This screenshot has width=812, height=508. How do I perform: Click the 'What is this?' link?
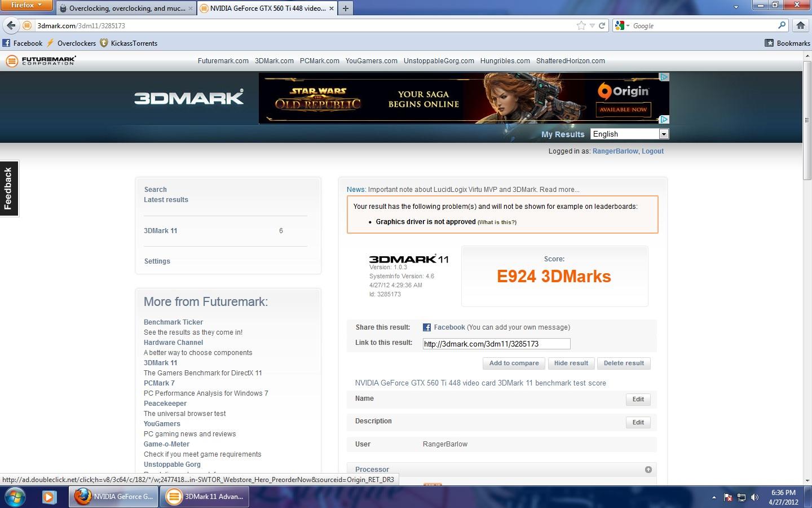coord(497,222)
